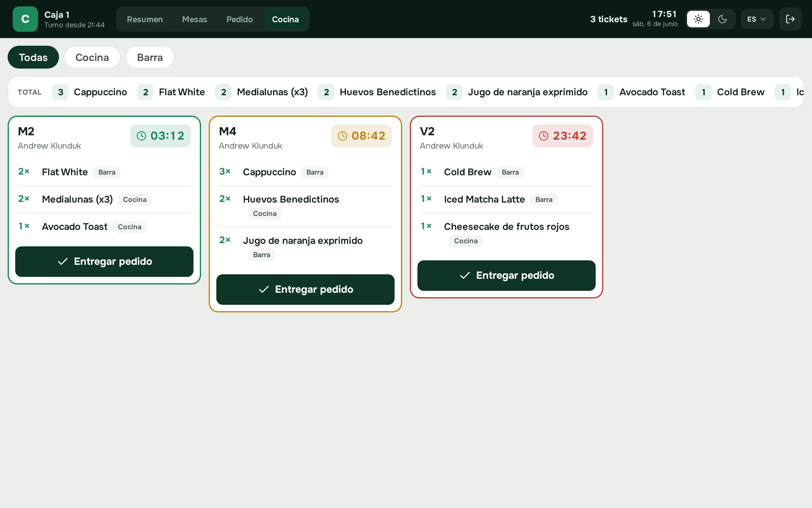Viewport: 812px width, 508px height.
Task: Click the clock icon on V2 timer
Action: tap(544, 136)
